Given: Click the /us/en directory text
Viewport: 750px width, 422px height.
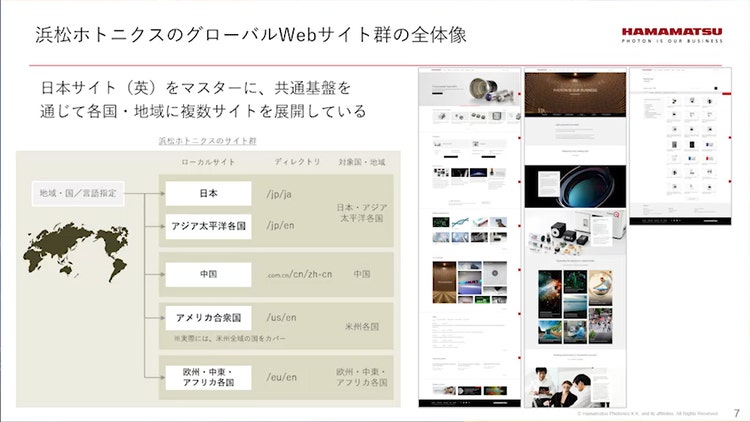Looking at the screenshot, I should point(281,317).
